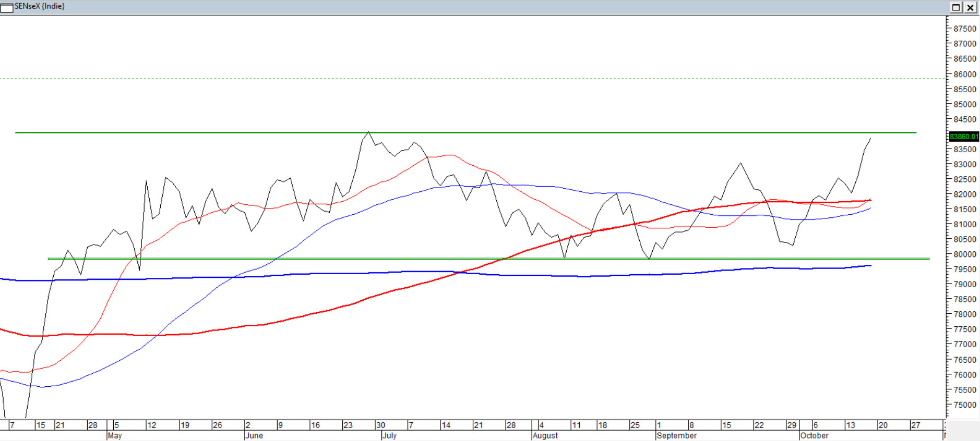Screen dimensions: 980x441
Task: Click the October label on date axis
Action: pos(814,436)
